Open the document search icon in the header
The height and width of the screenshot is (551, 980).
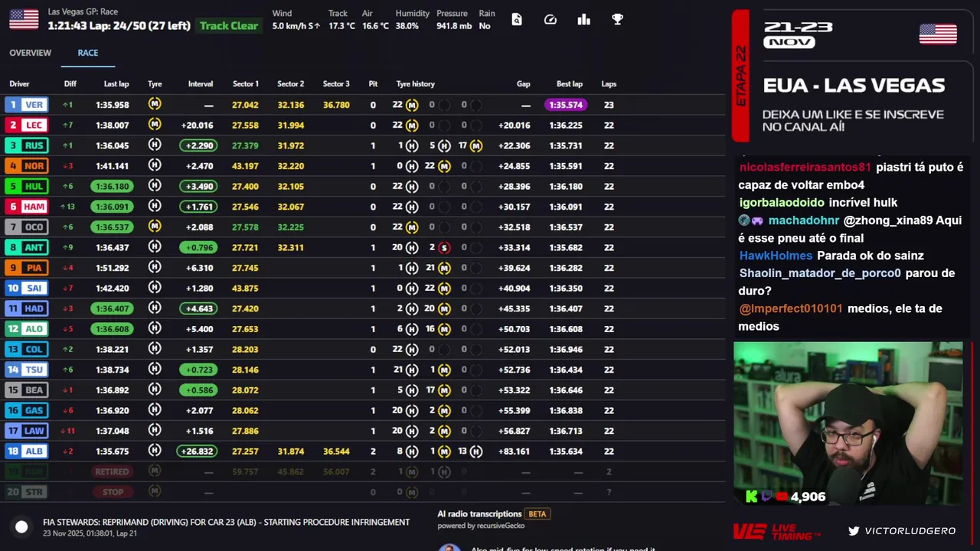click(x=517, y=20)
